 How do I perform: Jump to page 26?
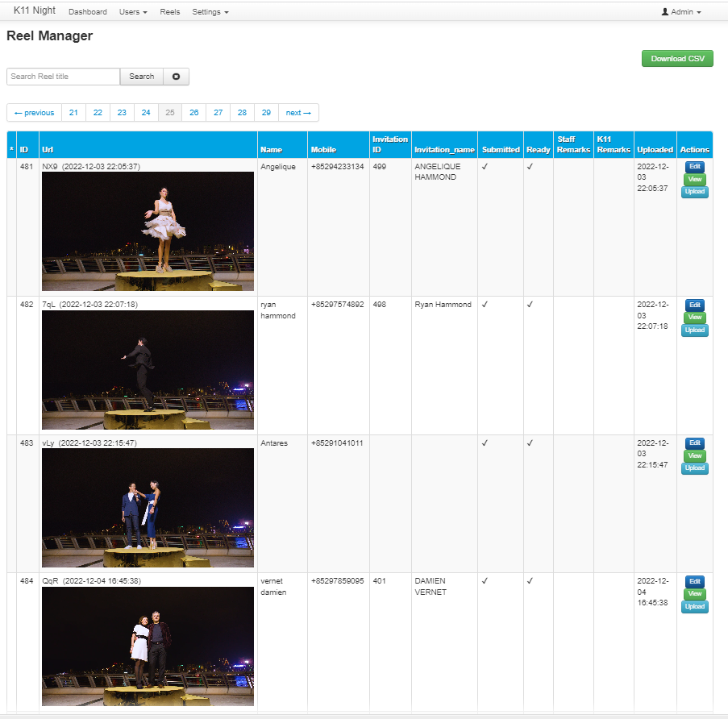194,113
